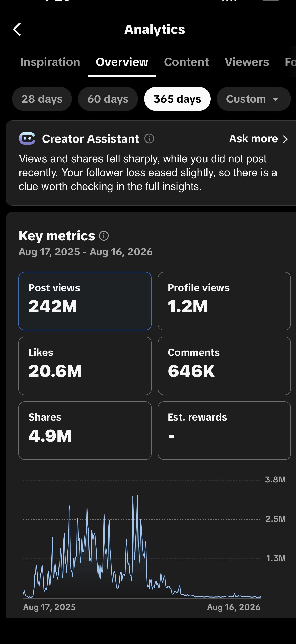Tap the Creator Assistant robot icon
This screenshot has height=644, width=296.
pos(27,139)
